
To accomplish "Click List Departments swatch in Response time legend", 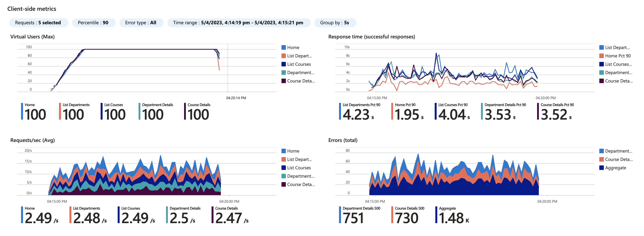I will [602, 47].
